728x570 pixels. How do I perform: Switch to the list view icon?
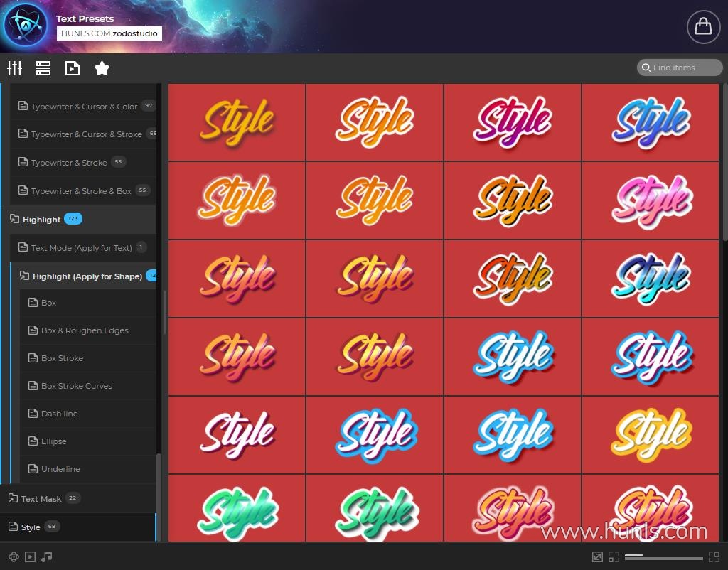pyautogui.click(x=43, y=68)
